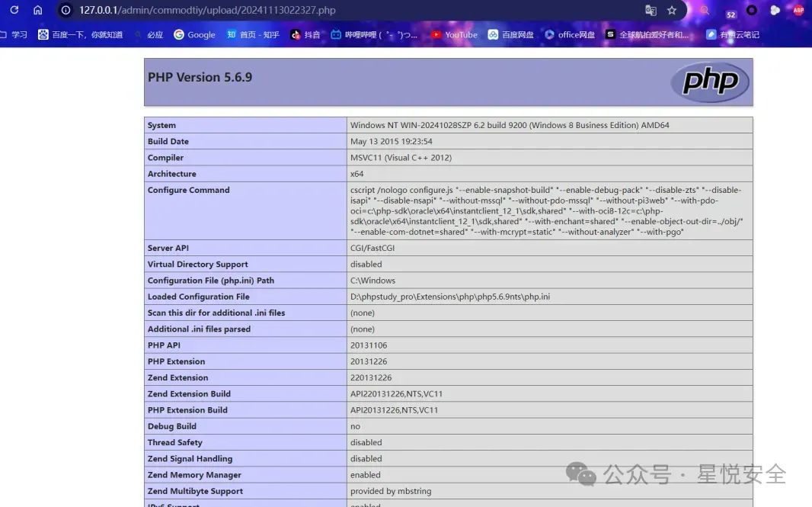812x507 pixels.
Task: Open the office网盘 bookmark
Action: point(570,35)
